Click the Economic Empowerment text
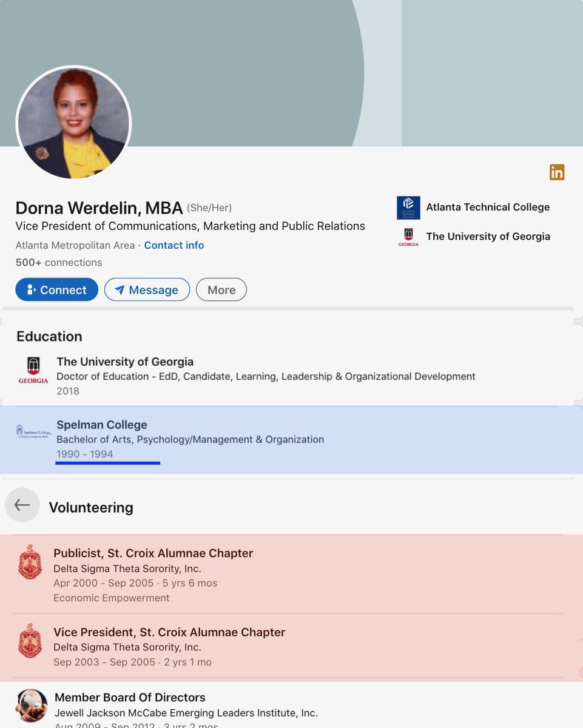Screen dimensions: 583x728 pos(112,598)
